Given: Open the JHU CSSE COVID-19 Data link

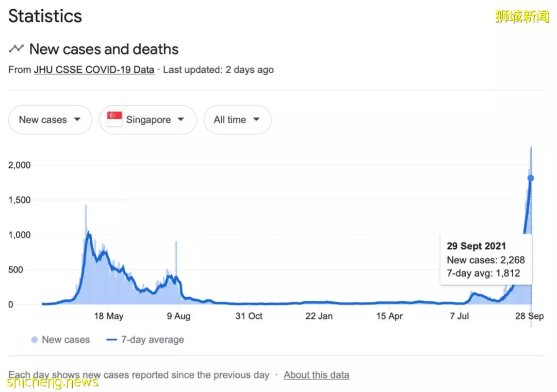Looking at the screenshot, I should [94, 70].
